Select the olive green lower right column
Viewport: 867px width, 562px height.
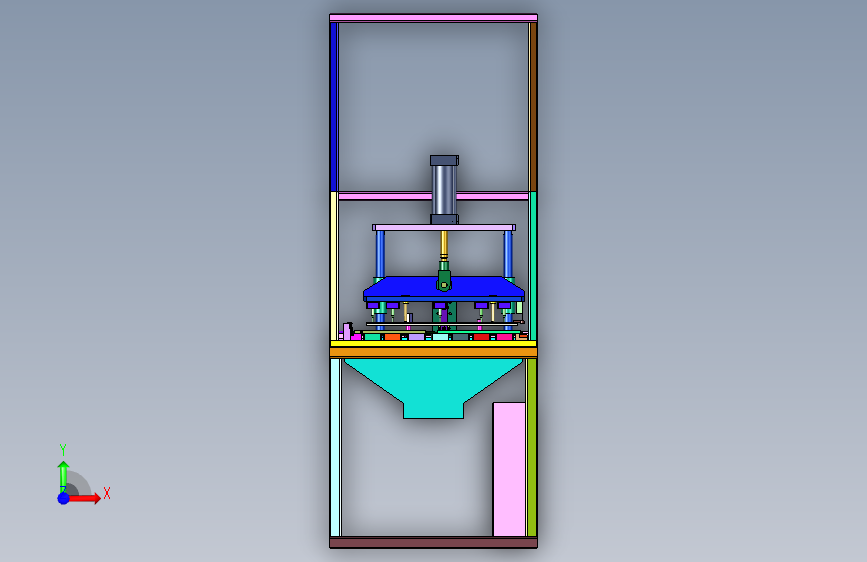coord(531,447)
